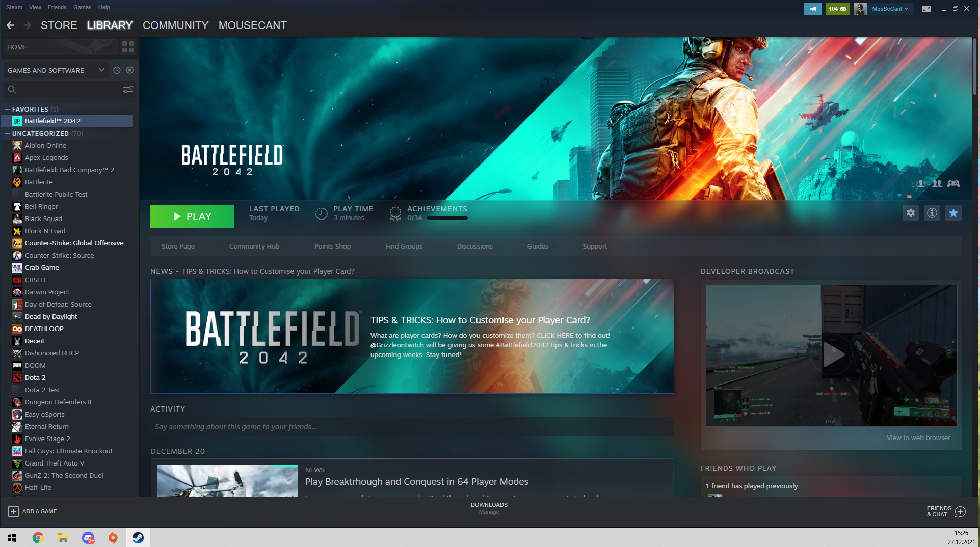Screen dimensions: 980x547
Task: Play the developer broadcast video
Action: tap(832, 354)
